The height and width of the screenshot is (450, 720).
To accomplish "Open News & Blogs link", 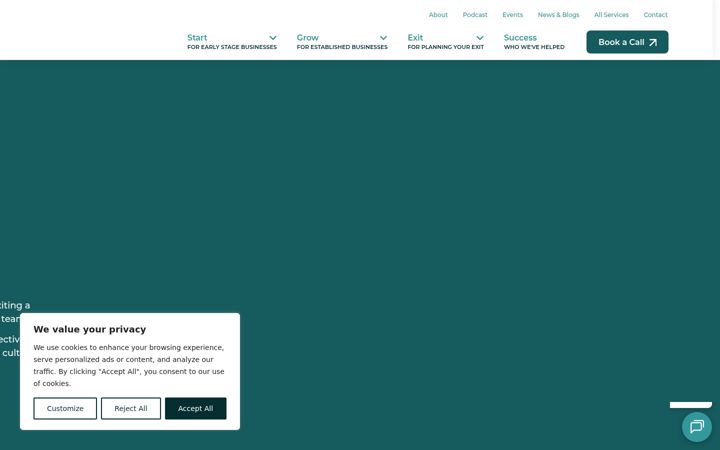I will click(558, 15).
